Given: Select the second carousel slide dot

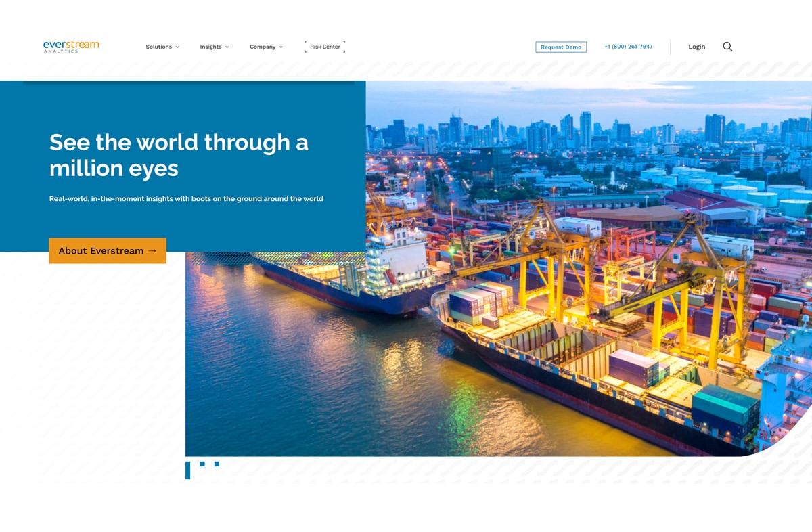Looking at the screenshot, I should 202,464.
